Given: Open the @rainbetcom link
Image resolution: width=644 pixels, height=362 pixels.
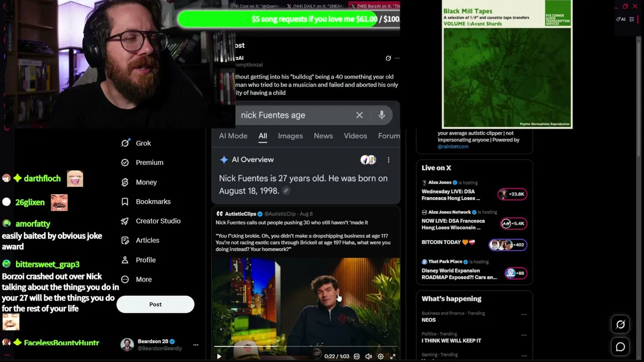Looking at the screenshot, I should [x=453, y=146].
